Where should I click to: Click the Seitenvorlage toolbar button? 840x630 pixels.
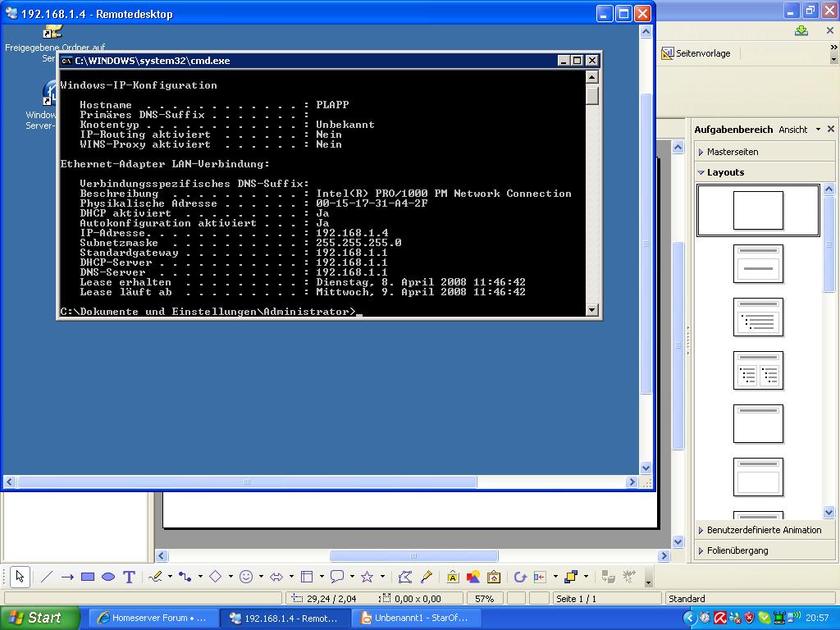point(696,53)
